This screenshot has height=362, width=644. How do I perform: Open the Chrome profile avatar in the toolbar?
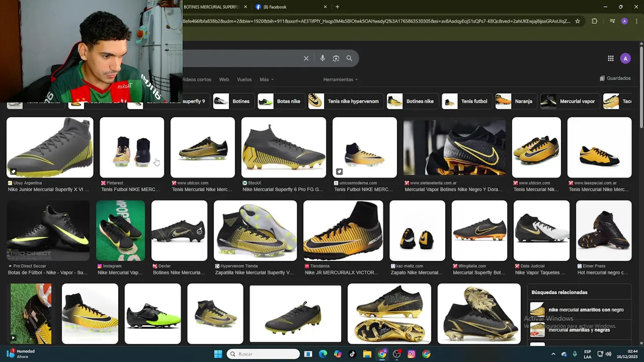[x=624, y=21]
